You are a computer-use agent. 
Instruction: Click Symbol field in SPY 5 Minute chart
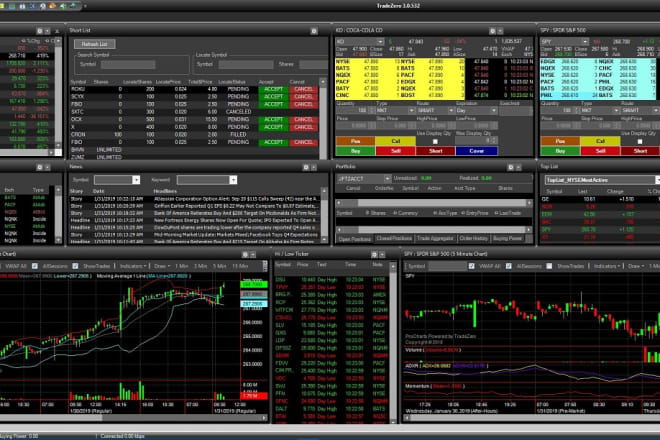(x=447, y=266)
